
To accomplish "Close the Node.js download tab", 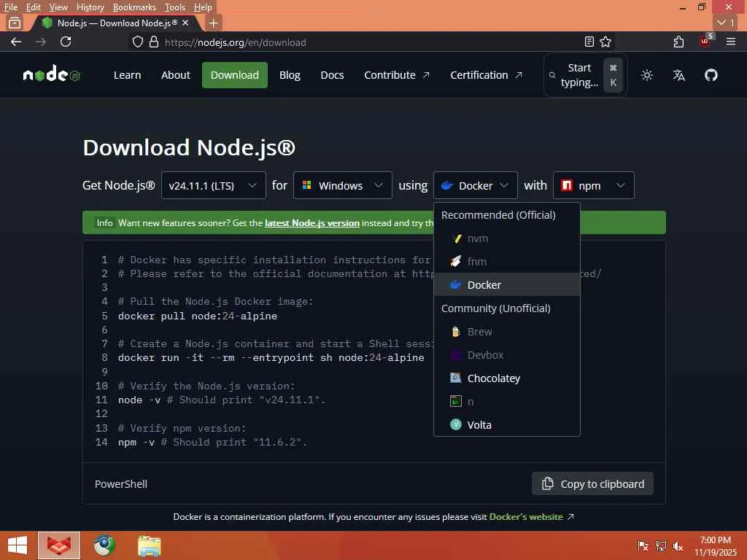I will pyautogui.click(x=185, y=23).
